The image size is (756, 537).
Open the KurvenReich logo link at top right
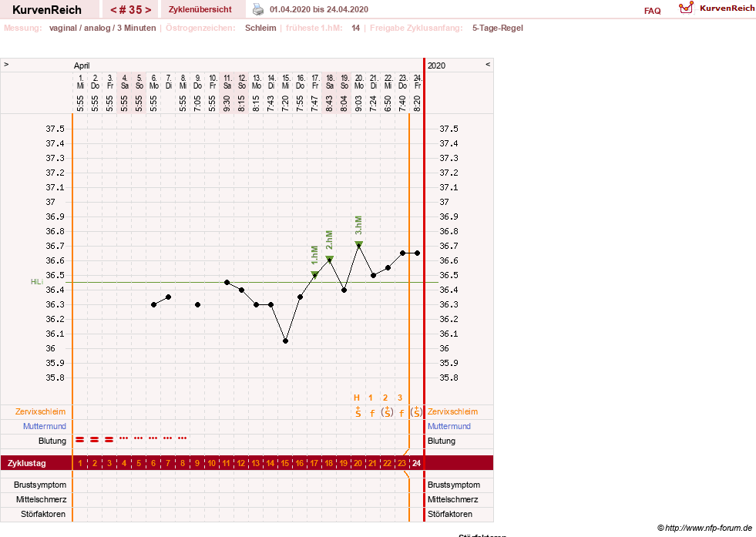[x=717, y=8]
